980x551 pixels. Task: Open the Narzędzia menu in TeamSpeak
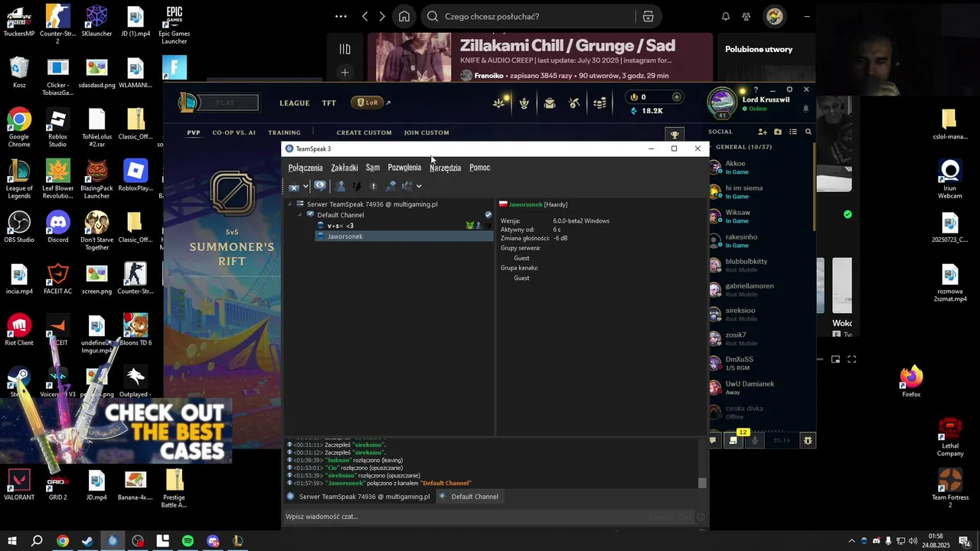pos(445,168)
